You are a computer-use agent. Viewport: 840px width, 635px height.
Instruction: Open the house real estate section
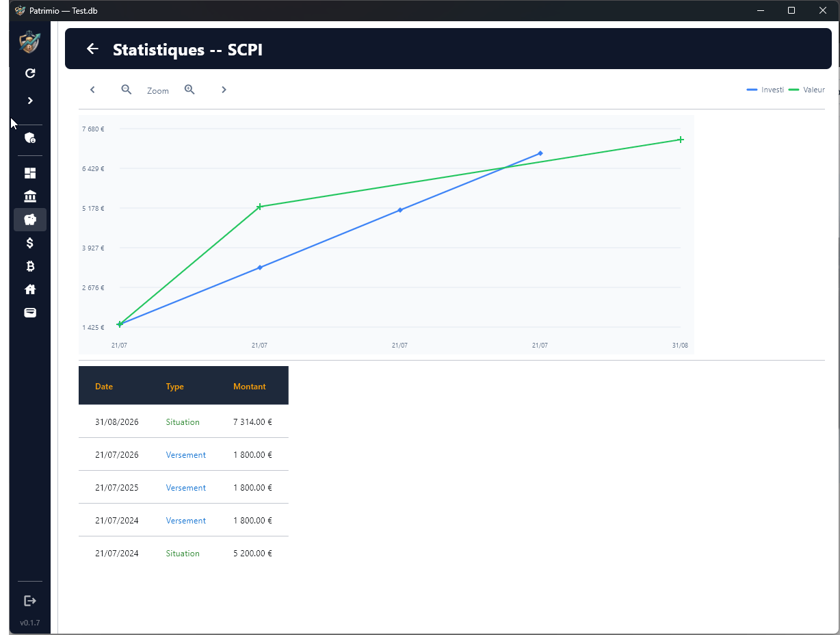pyautogui.click(x=30, y=289)
